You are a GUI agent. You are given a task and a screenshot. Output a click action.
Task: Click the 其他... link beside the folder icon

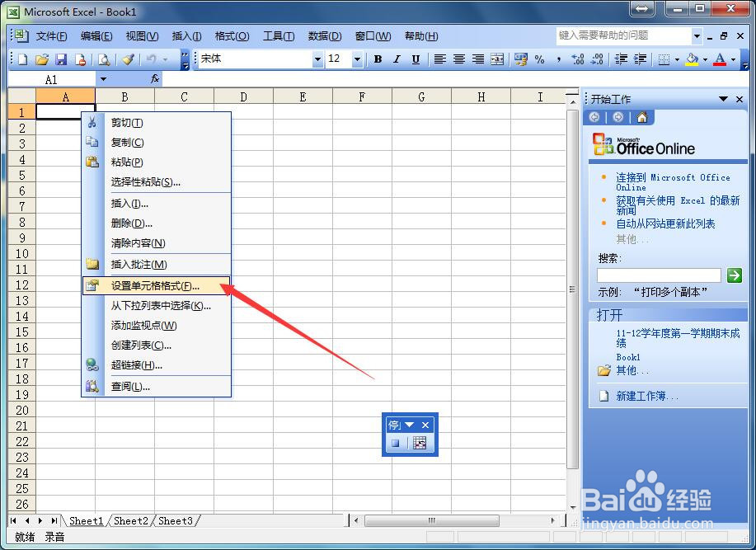coord(632,370)
